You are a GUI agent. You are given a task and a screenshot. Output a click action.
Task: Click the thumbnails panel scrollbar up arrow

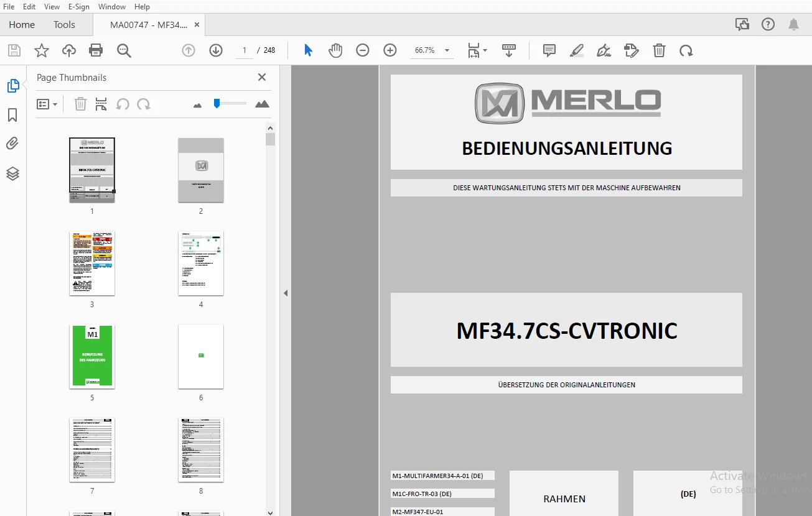(x=270, y=128)
